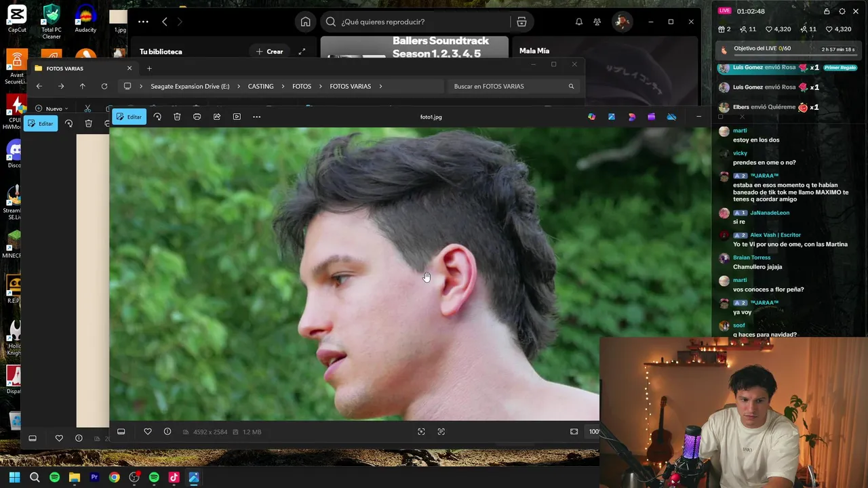Go back in File Explorer

tap(39, 86)
